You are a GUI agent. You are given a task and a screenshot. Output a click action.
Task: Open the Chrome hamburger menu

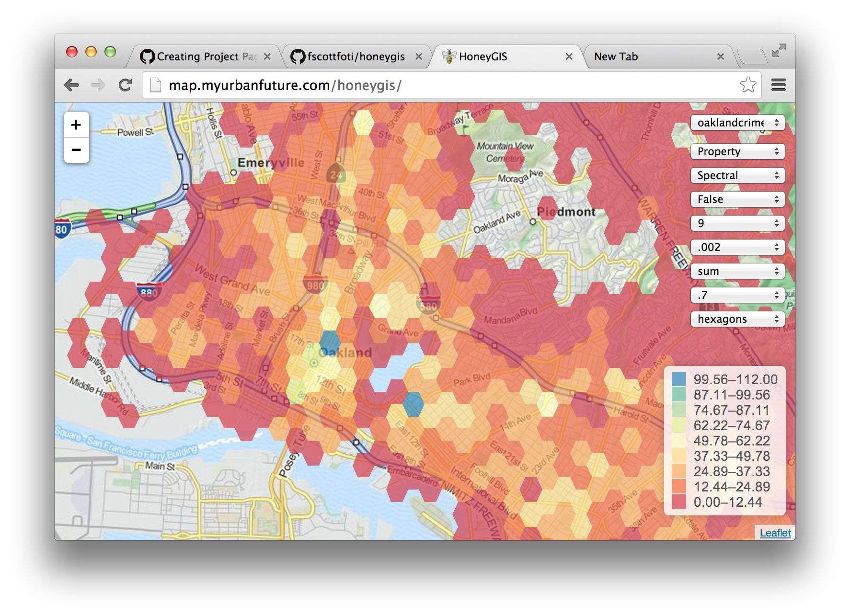(x=779, y=85)
